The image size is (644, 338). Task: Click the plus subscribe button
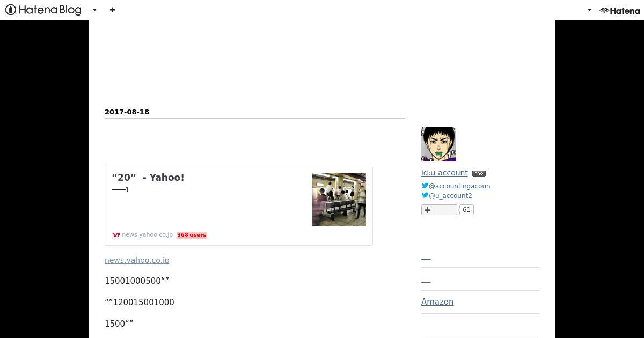(x=439, y=210)
